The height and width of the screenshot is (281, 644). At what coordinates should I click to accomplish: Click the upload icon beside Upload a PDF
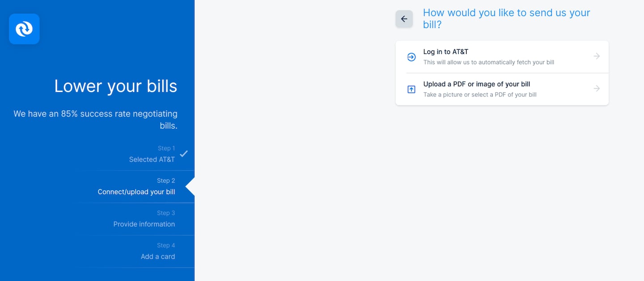click(x=411, y=89)
